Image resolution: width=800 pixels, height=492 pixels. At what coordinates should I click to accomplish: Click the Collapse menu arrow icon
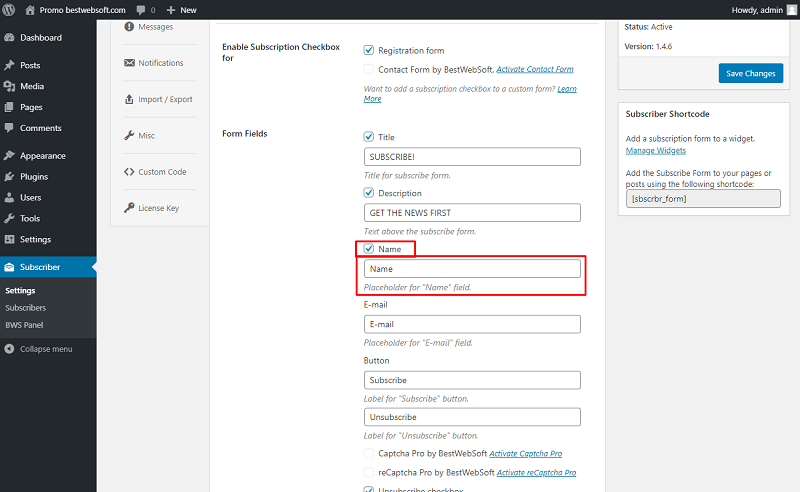point(9,349)
